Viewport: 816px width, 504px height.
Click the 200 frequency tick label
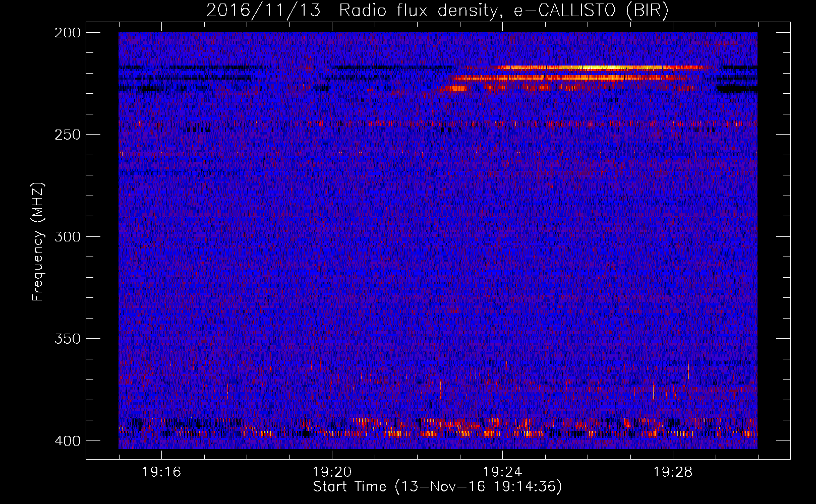67,33
